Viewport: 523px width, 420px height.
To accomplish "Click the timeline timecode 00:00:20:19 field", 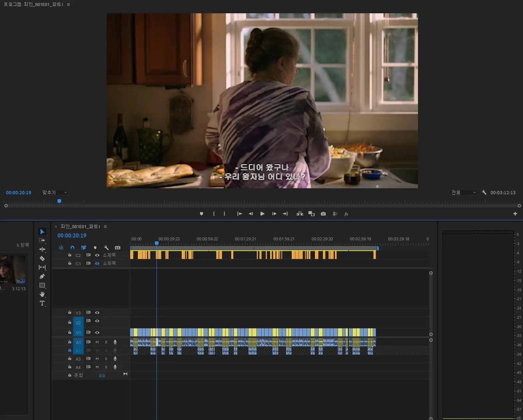I will pyautogui.click(x=72, y=235).
